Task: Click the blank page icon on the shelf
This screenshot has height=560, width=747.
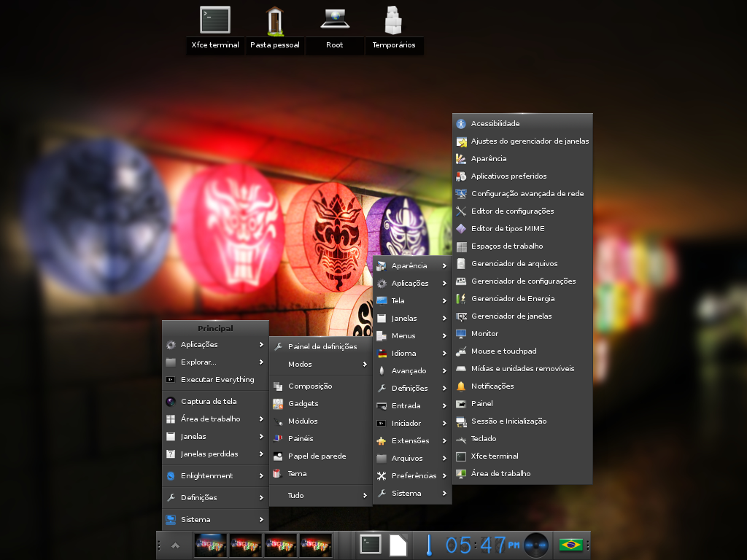Action: tap(398, 545)
